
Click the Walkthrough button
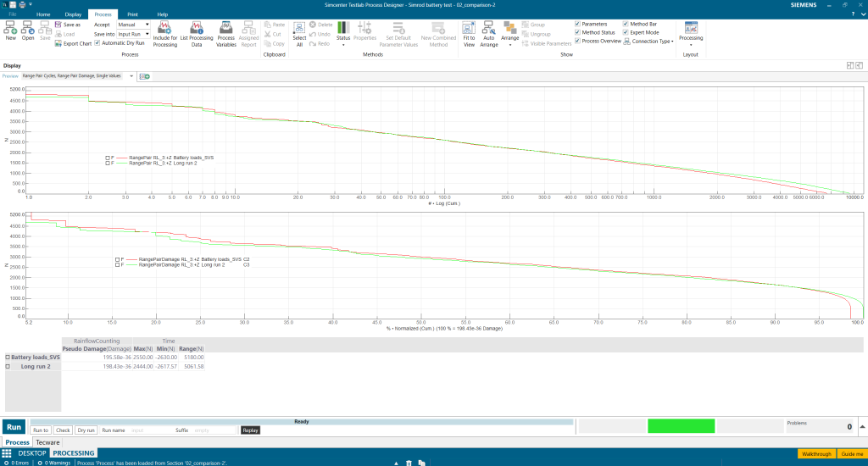coord(816,454)
